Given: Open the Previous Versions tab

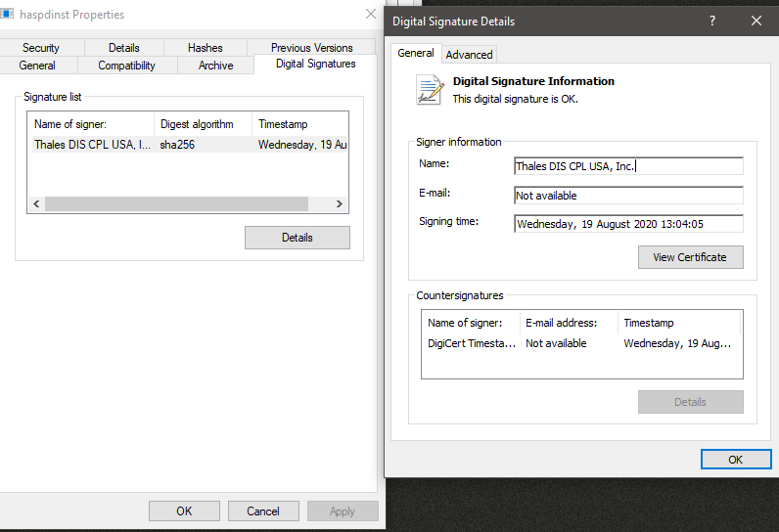Looking at the screenshot, I should pyautogui.click(x=311, y=48).
